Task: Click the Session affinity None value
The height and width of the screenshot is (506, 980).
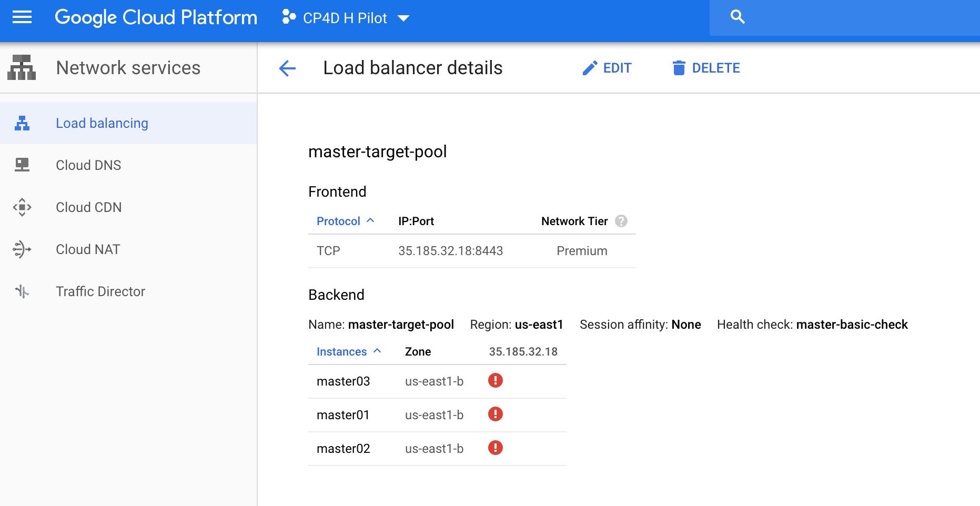Action: 686,325
